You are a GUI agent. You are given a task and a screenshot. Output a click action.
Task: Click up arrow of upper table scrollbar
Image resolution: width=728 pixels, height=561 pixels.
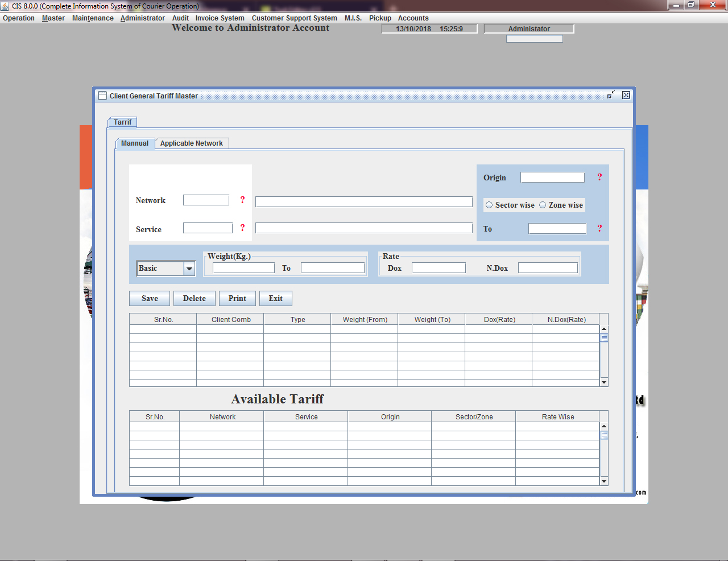[x=604, y=329]
